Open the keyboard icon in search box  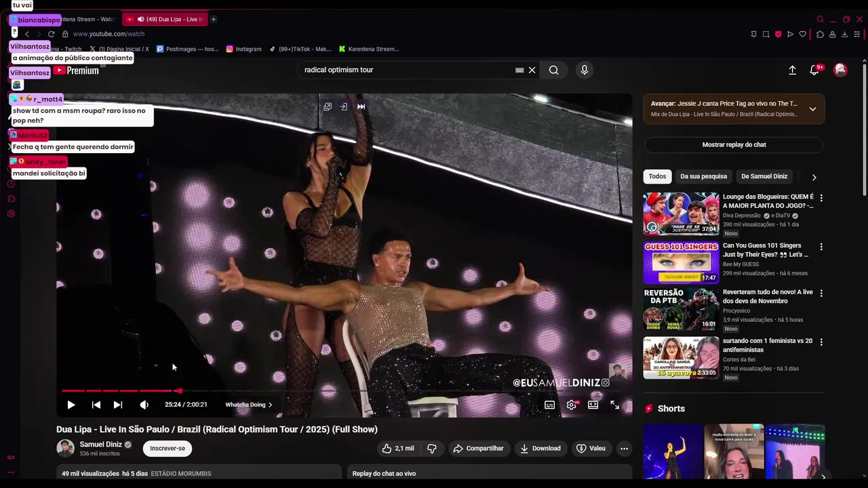pos(519,70)
